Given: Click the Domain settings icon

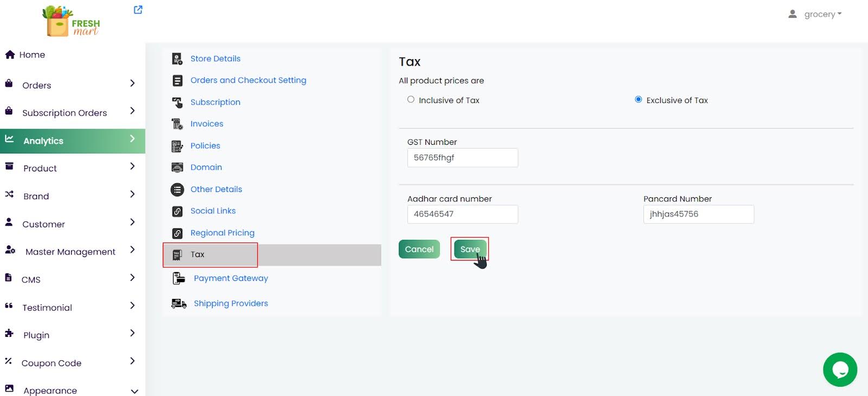Looking at the screenshot, I should [177, 168].
